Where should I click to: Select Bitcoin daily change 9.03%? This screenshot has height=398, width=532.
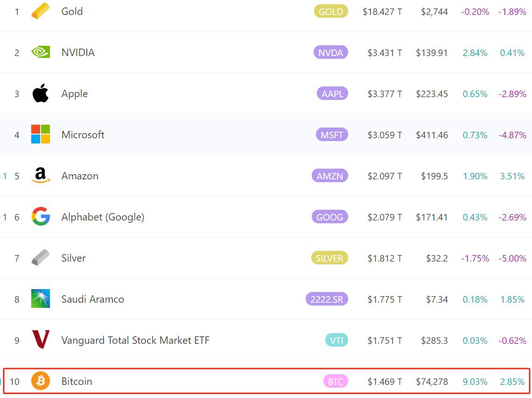click(x=475, y=382)
